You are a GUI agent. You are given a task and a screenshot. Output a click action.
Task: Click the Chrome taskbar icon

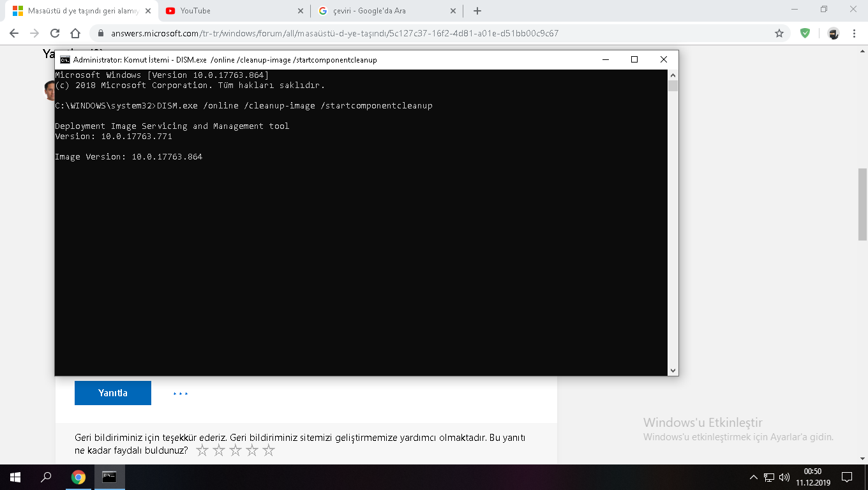[78, 477]
